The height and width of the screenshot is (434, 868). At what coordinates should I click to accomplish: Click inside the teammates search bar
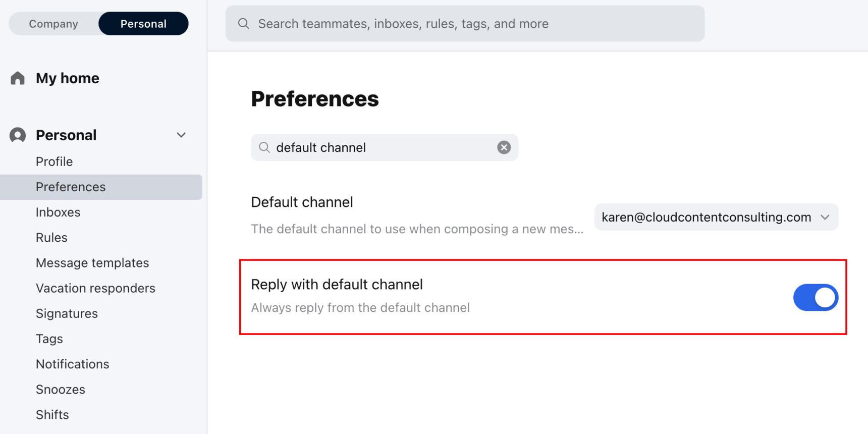tap(454, 23)
